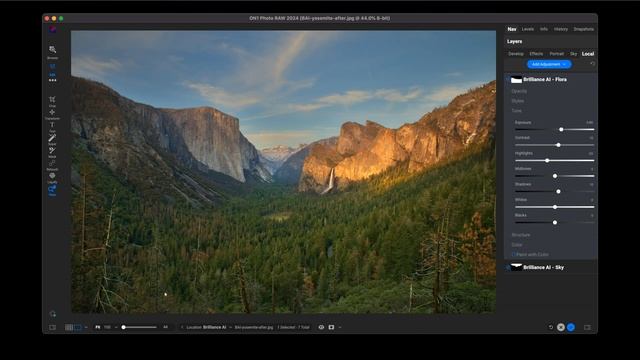The width and height of the screenshot is (640, 360).
Task: Click the blue done circle button
Action: (571, 327)
